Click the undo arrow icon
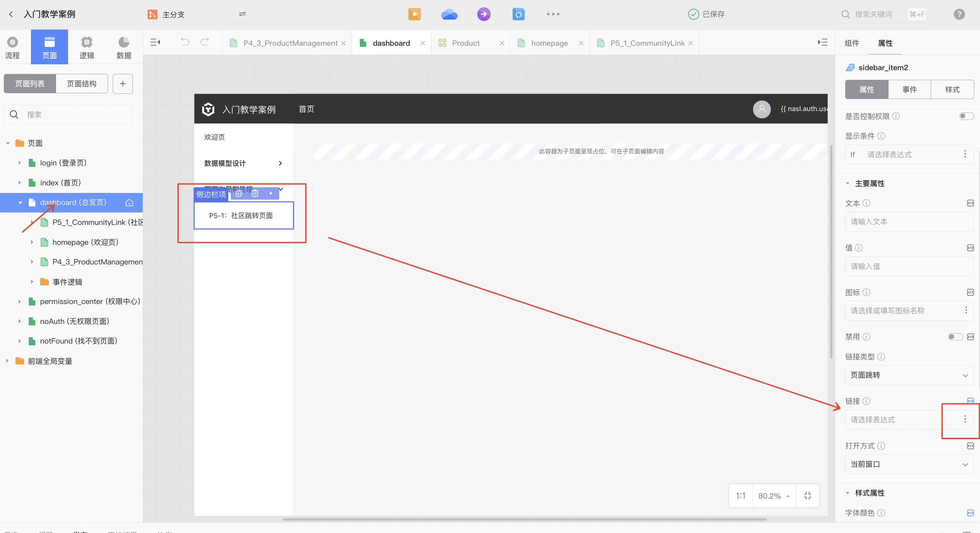 pos(185,42)
